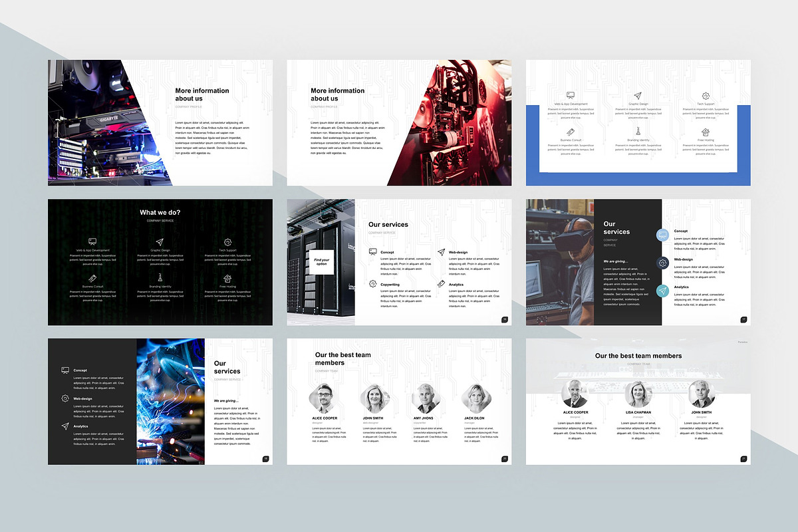Viewport: 798px width, 532px height.
Task: Select the man wearing VR headset photo
Action: 560,262
